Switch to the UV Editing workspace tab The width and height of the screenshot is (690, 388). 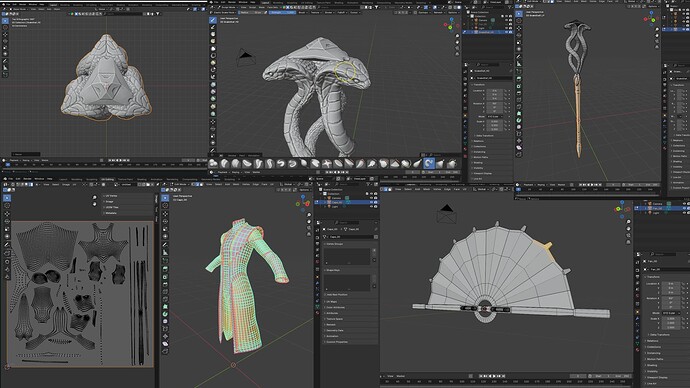(x=107, y=179)
